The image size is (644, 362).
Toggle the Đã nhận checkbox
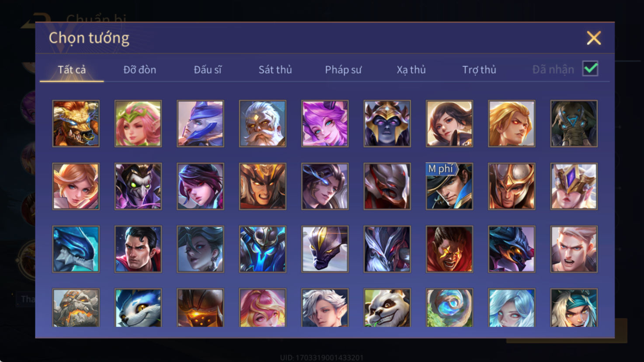click(x=590, y=69)
